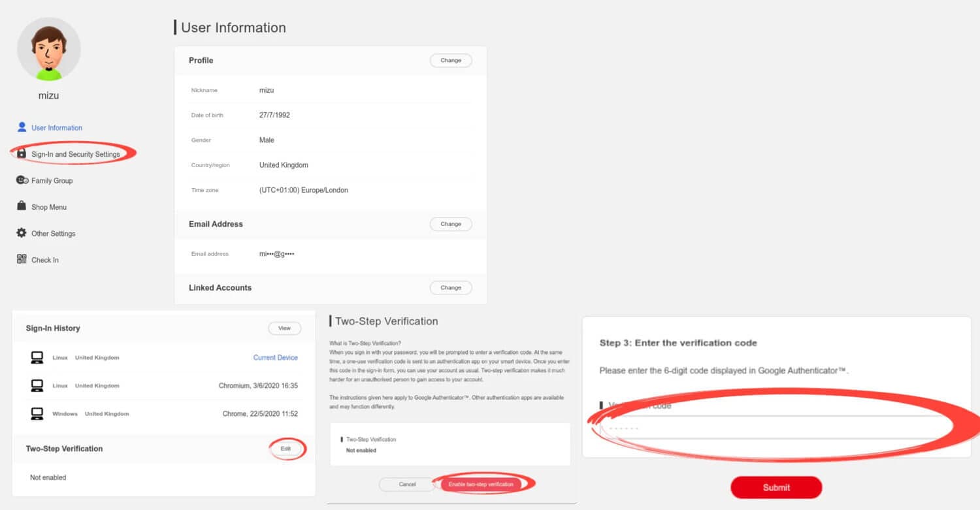Screen dimensions: 980x510
Task: View the full sign-in history
Action: pos(284,328)
